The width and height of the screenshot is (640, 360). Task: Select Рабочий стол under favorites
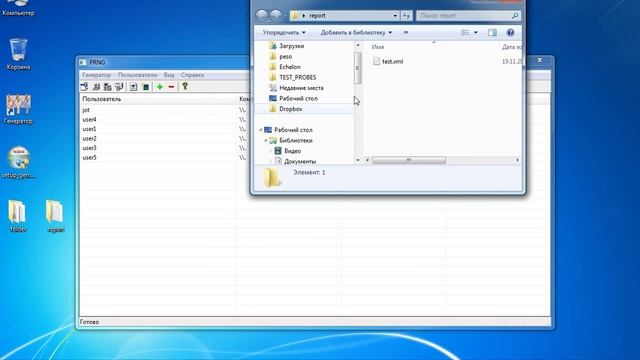click(x=298, y=98)
